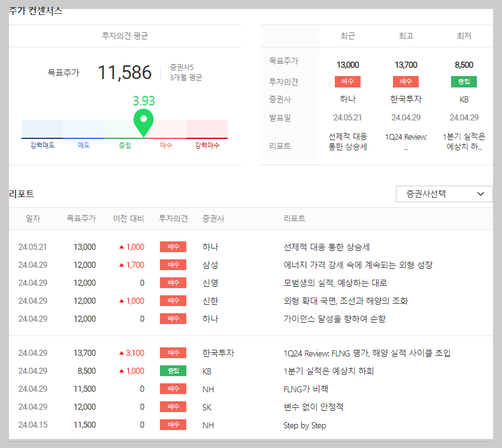Screen dimensions: 502x448
Task: Click the 매수 badge in the 24.04.15 NH row
Action: click(x=173, y=424)
